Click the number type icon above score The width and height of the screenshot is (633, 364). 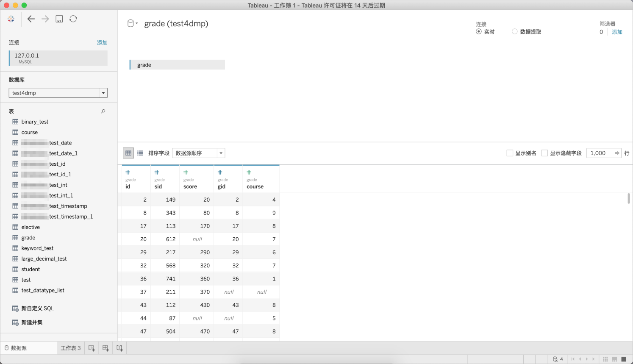coord(186,172)
